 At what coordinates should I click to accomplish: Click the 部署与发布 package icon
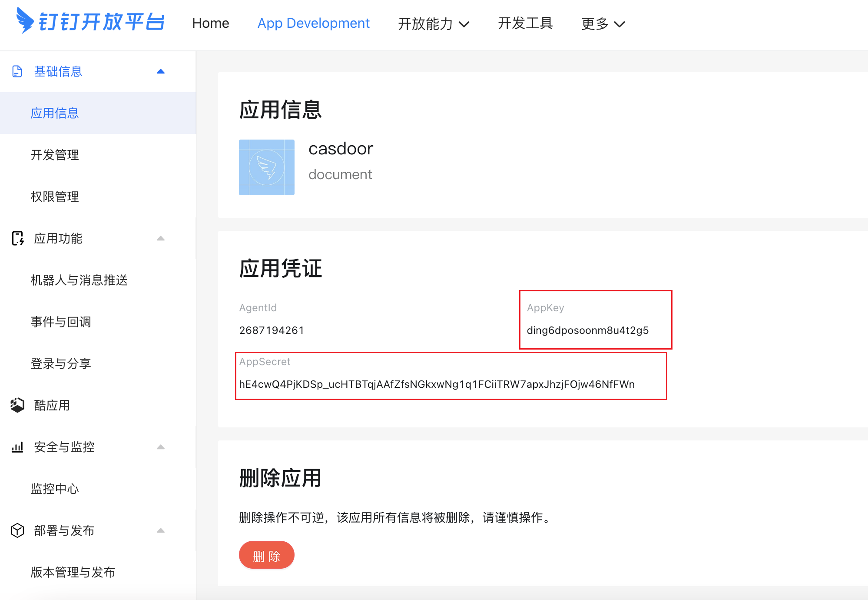17,530
